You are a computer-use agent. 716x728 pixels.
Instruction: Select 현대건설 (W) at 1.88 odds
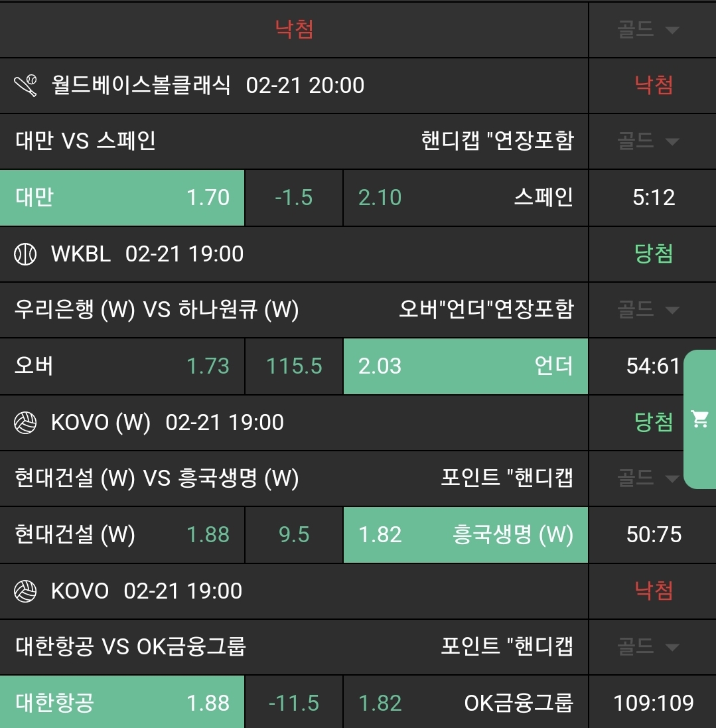click(122, 535)
